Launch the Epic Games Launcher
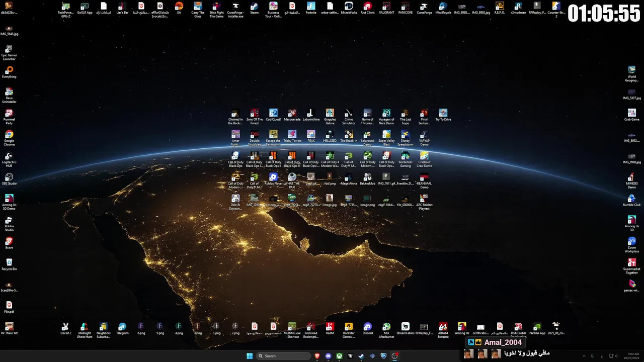 pyautogui.click(x=9, y=52)
